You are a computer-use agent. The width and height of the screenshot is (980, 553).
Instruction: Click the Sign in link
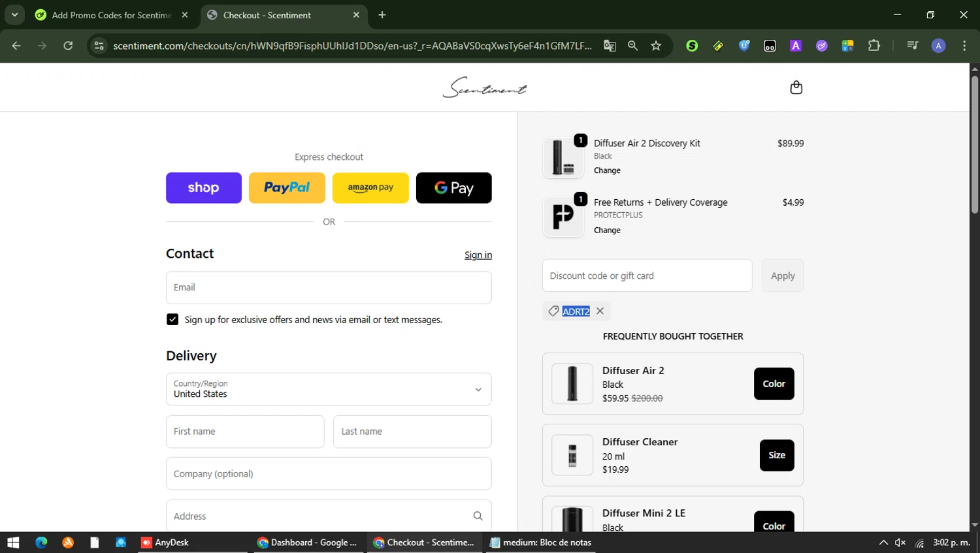pos(478,255)
